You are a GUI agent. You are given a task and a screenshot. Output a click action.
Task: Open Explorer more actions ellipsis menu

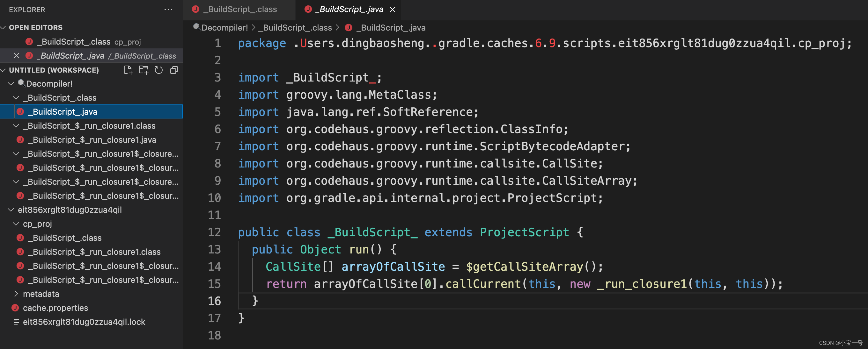point(168,10)
